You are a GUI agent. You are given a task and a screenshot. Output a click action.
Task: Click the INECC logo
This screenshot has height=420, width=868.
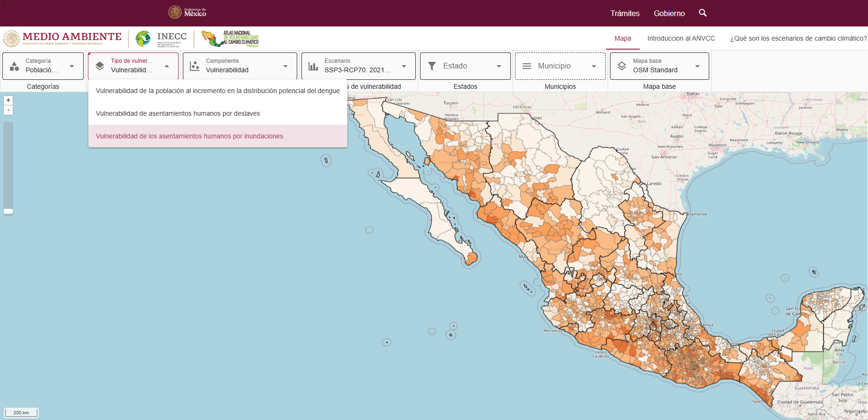161,39
